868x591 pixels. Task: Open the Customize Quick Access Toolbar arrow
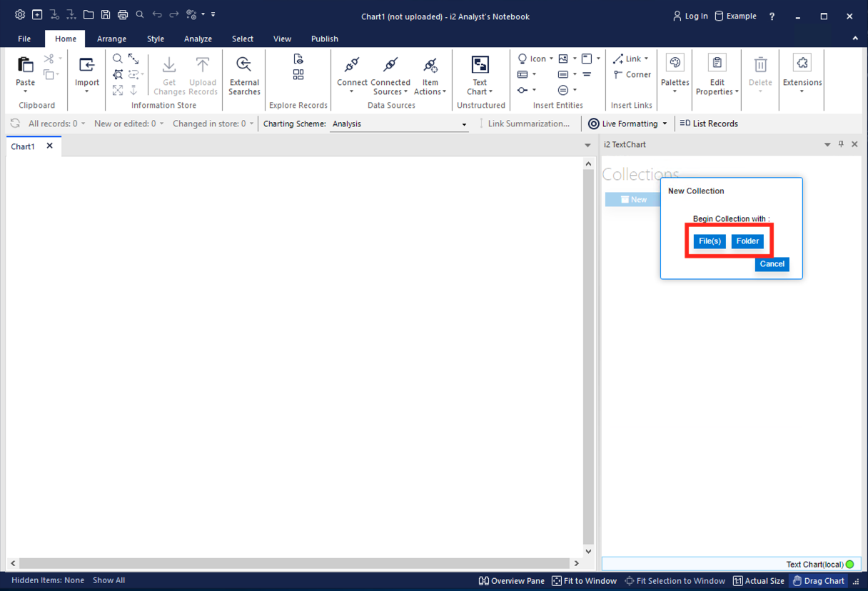point(213,14)
